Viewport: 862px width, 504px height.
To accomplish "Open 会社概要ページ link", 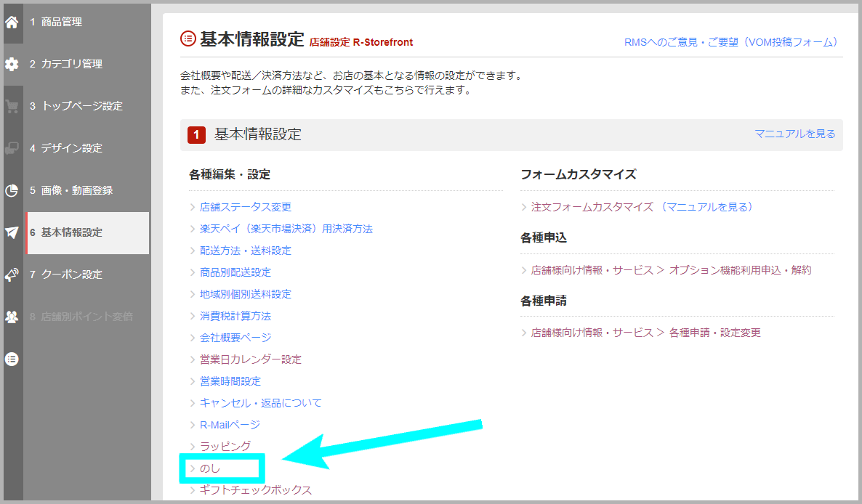I will coord(235,338).
